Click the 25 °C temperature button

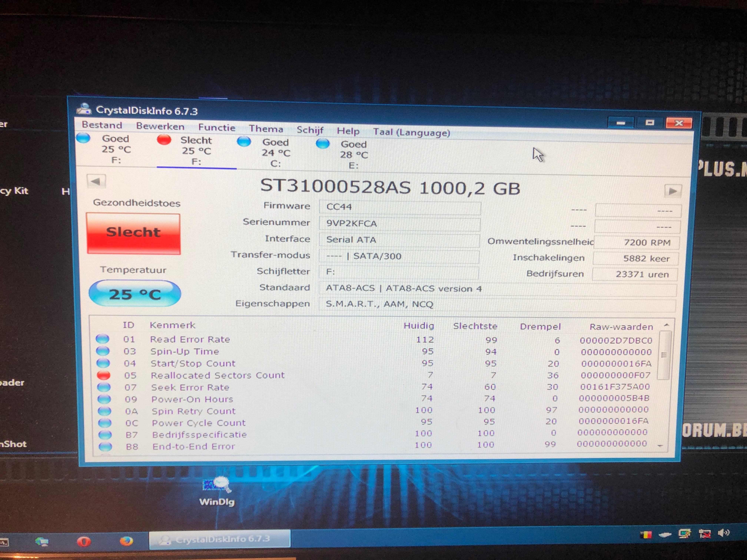tap(134, 294)
